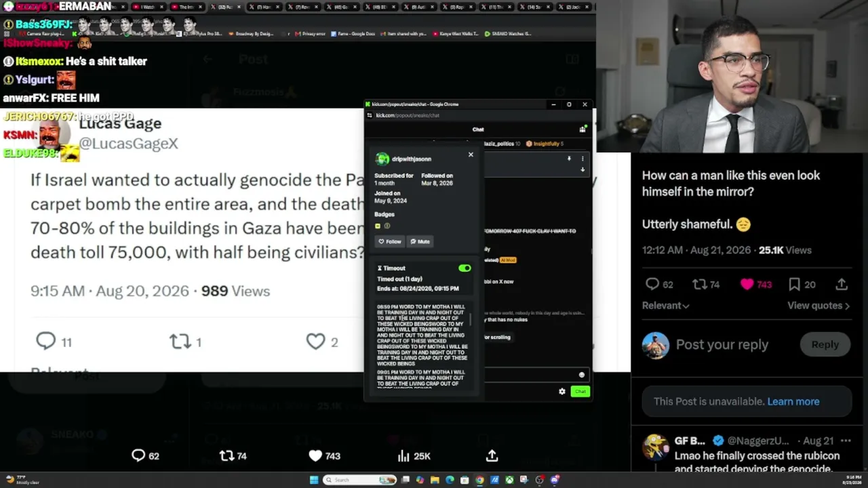Viewport: 868px width, 488px height.
Task: Open Microsoft Edge from the taskbar
Action: pos(450,480)
